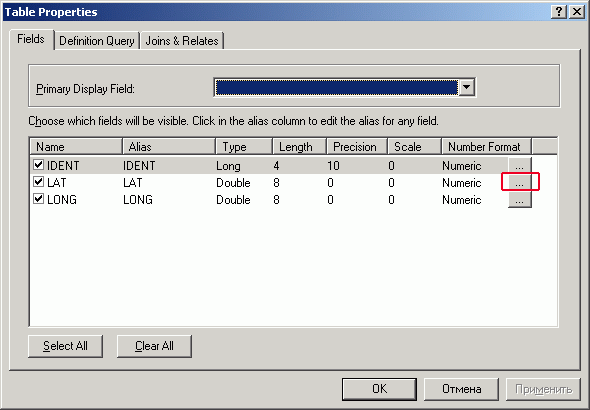Uncheck the IDENT field visibility checkbox
Screen dimensions: 590x410
pos(38,164)
